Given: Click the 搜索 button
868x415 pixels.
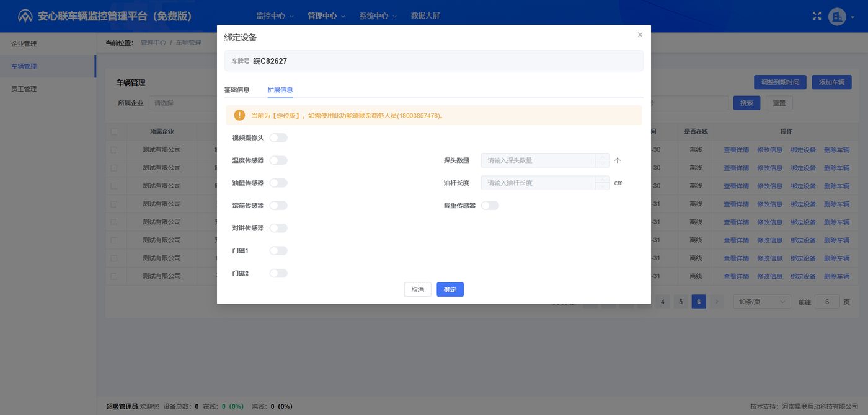Looking at the screenshot, I should (x=746, y=103).
